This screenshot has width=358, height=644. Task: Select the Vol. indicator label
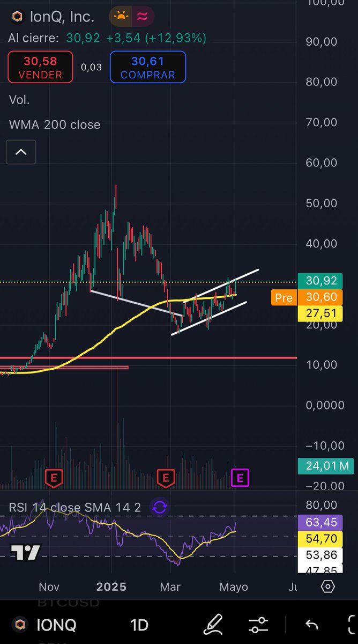pos(19,100)
